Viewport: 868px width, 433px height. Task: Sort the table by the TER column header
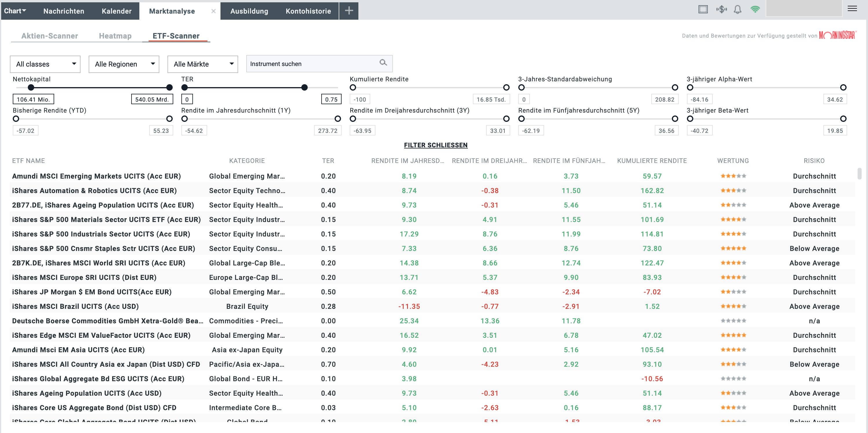(x=328, y=161)
